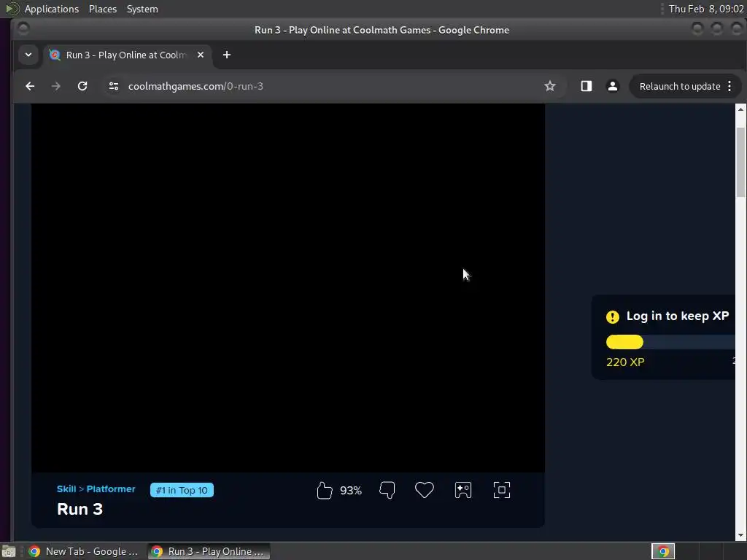Open the Places menu

(102, 9)
